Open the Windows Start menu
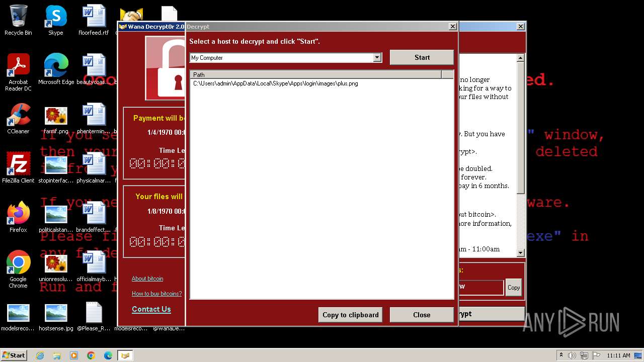Screen dimensions: 644x362 14,355
